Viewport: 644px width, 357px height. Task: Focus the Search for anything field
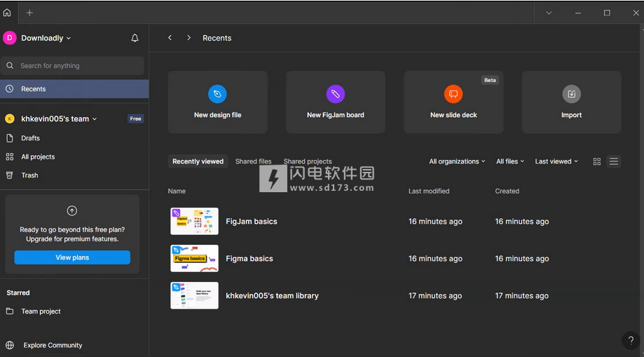tap(72, 66)
